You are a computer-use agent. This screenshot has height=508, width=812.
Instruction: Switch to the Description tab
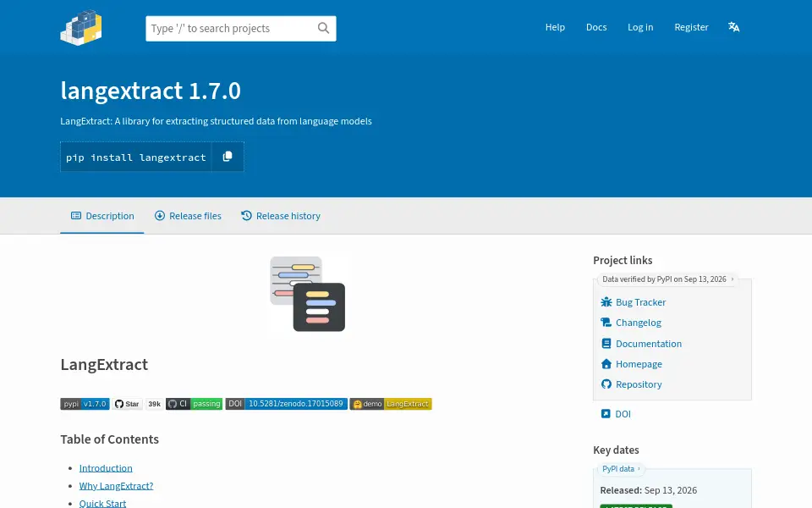tap(102, 216)
